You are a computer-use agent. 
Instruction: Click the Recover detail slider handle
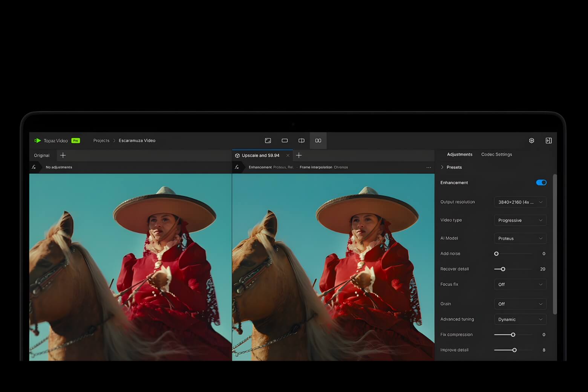[x=503, y=269]
